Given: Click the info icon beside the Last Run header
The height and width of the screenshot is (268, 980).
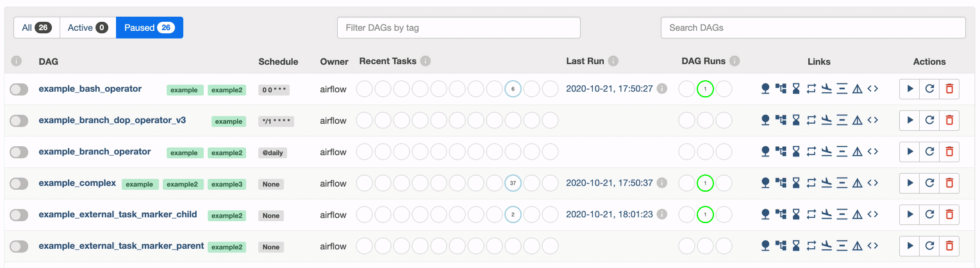Looking at the screenshot, I should [x=613, y=62].
